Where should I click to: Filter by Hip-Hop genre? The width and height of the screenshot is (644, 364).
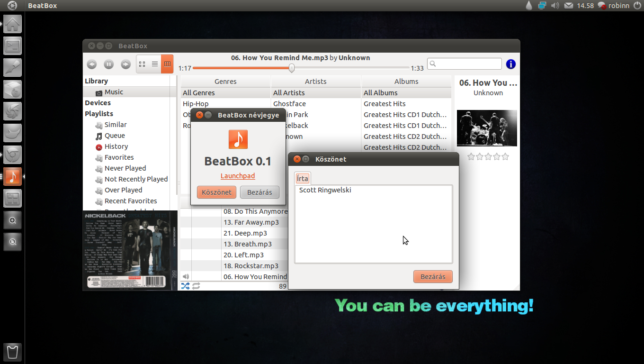click(x=225, y=104)
